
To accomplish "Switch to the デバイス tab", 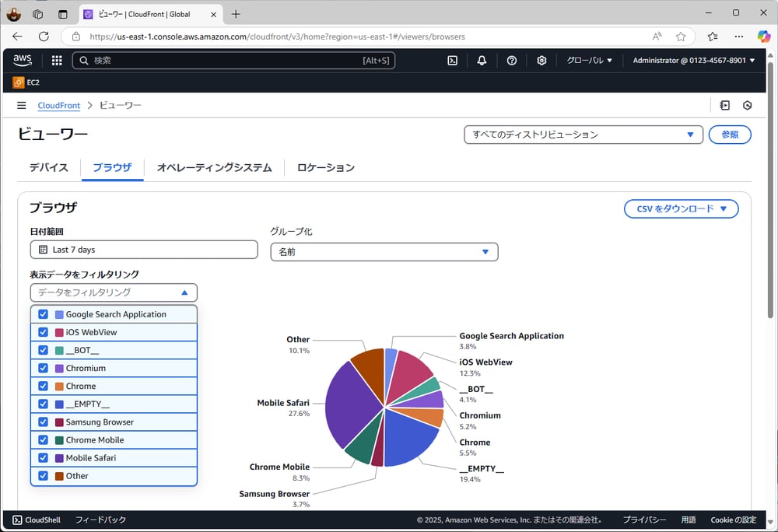I will (48, 167).
